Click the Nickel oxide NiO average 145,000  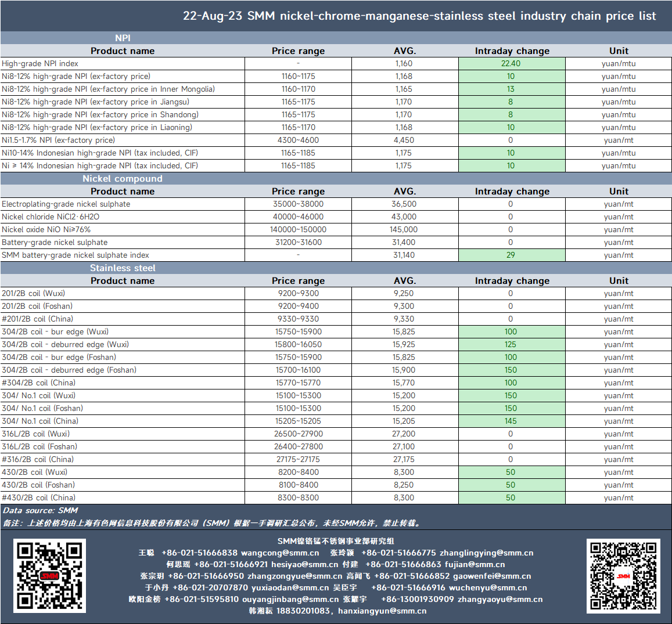pyautogui.click(x=403, y=229)
